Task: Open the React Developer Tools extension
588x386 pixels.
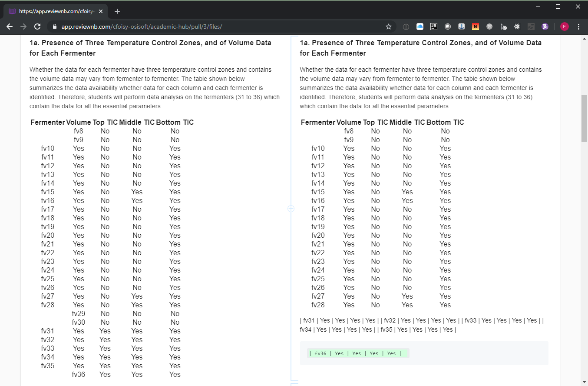Action: click(x=517, y=27)
